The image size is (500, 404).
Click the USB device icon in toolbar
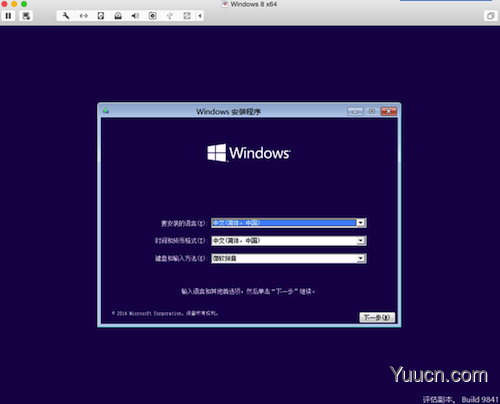click(170, 16)
